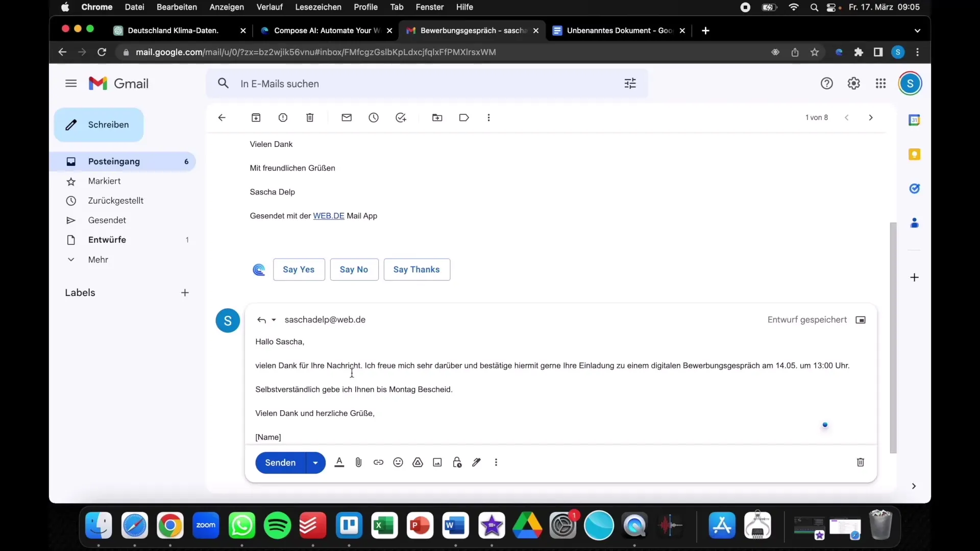The image size is (980, 551).
Task: Open Gmail settings gear
Action: click(x=854, y=84)
